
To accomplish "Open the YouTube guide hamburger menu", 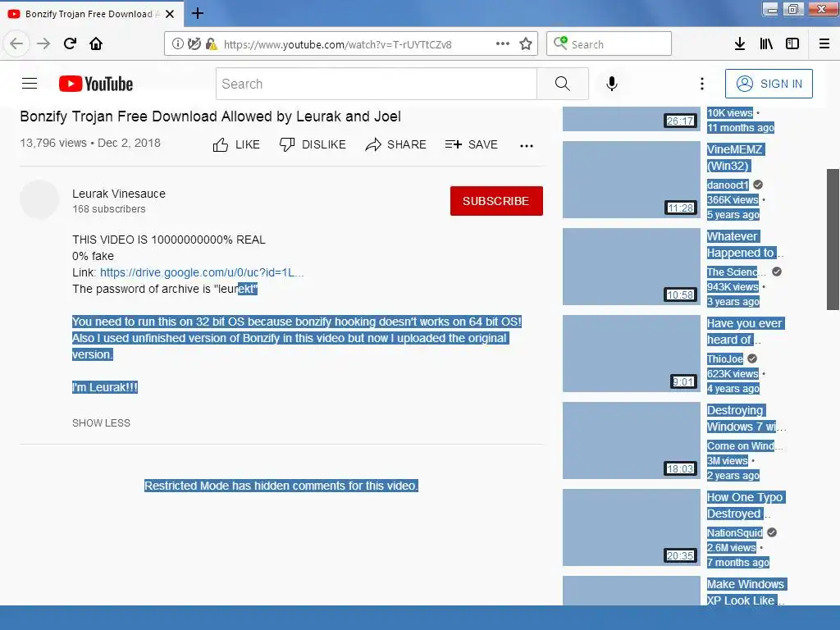I will [x=30, y=84].
